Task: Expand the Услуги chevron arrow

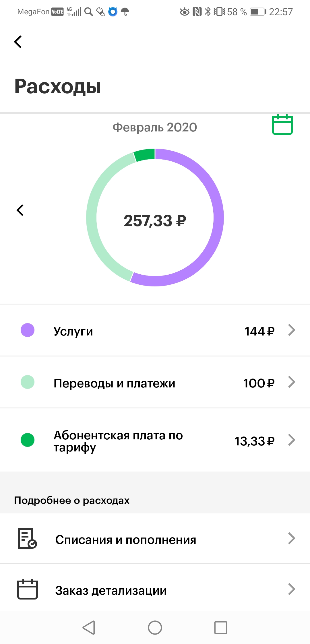Action: tap(292, 330)
